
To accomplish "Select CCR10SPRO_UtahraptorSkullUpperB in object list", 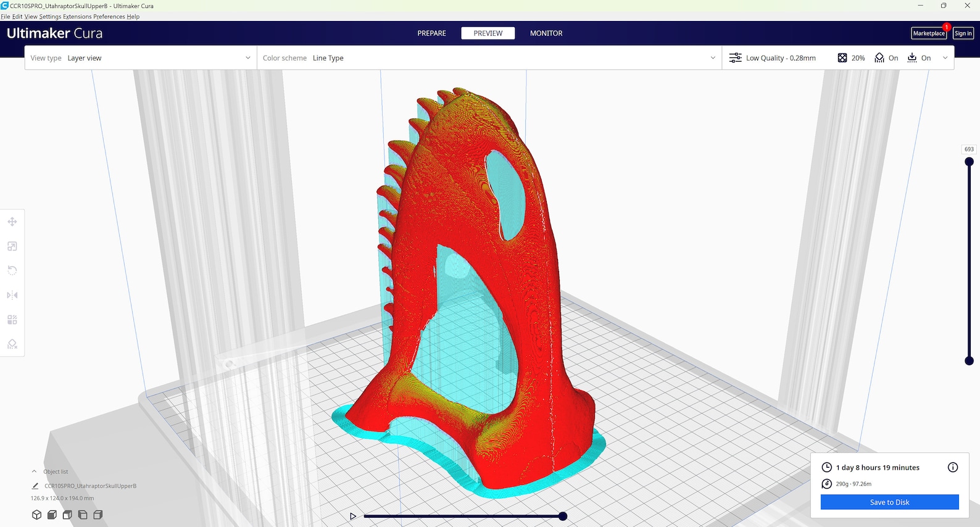I will (90, 486).
